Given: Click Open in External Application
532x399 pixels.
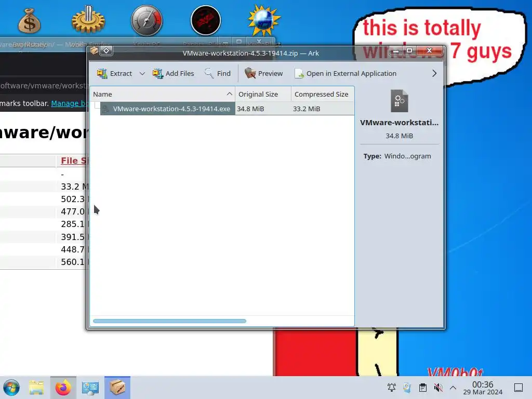Looking at the screenshot, I should point(345,73).
